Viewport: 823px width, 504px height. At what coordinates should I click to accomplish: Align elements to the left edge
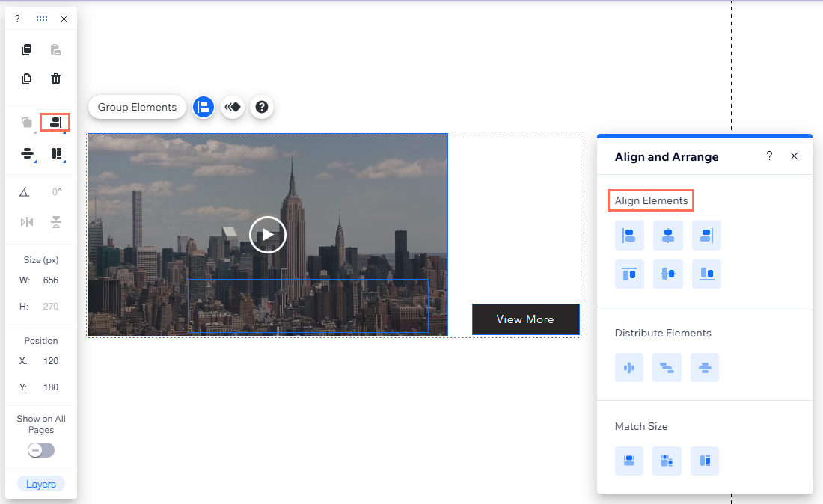click(629, 236)
